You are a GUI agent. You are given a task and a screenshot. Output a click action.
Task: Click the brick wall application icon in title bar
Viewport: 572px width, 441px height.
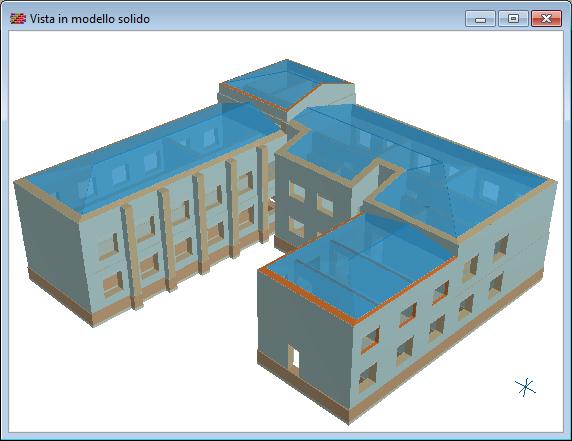tap(18, 19)
